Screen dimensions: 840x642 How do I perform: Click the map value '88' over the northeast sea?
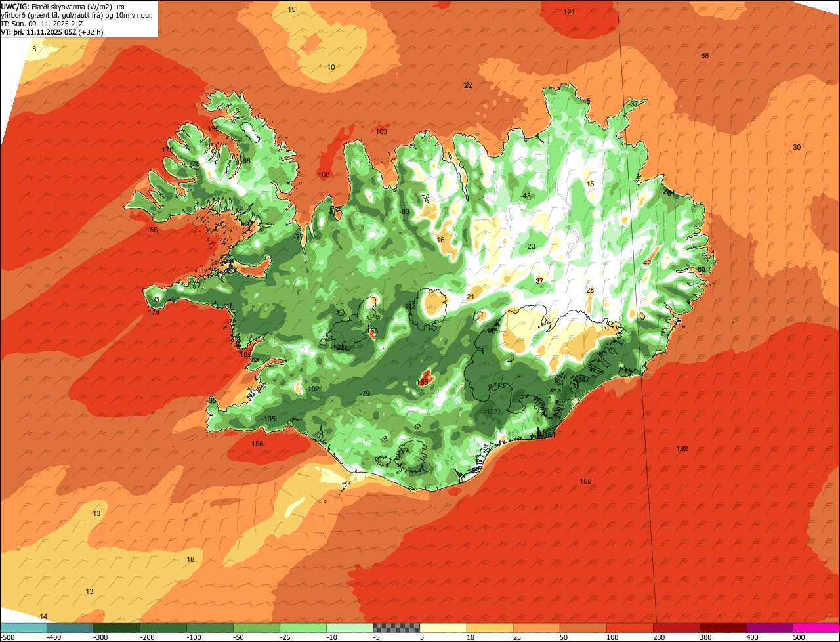pyautogui.click(x=705, y=55)
